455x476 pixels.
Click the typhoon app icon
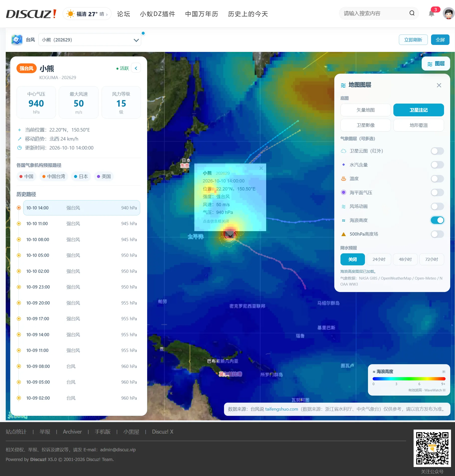(17, 40)
